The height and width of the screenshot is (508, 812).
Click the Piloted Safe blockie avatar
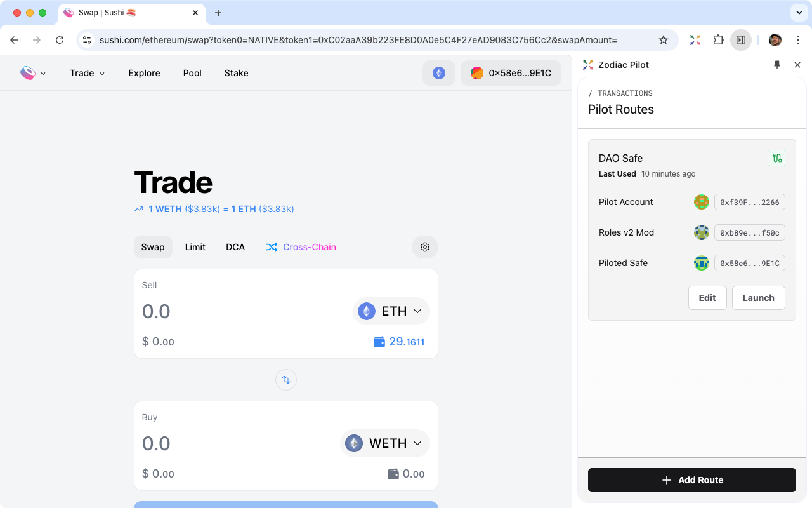pos(701,263)
